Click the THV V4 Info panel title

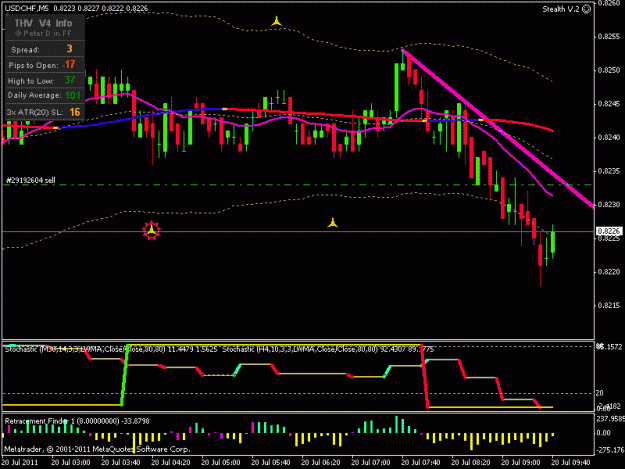43,23
